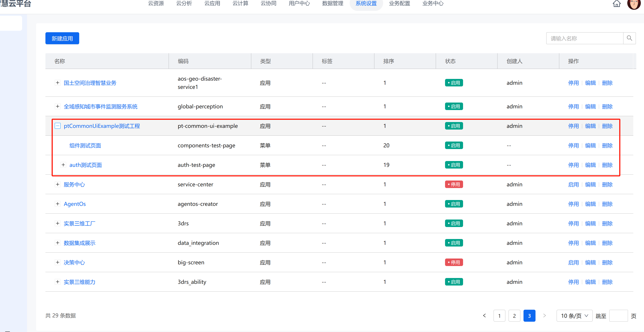Go to previous page arrow
644x332 pixels.
point(484,316)
